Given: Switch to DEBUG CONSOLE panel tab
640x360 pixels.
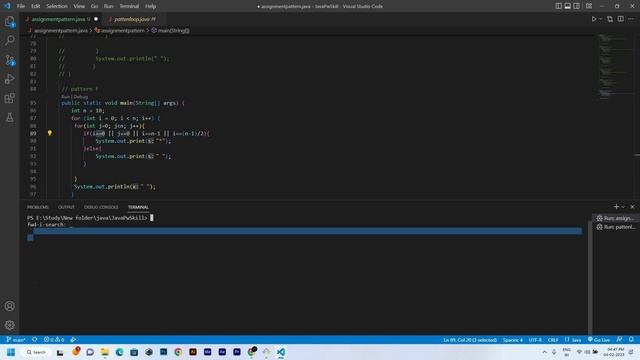Looking at the screenshot, I should tap(101, 207).
